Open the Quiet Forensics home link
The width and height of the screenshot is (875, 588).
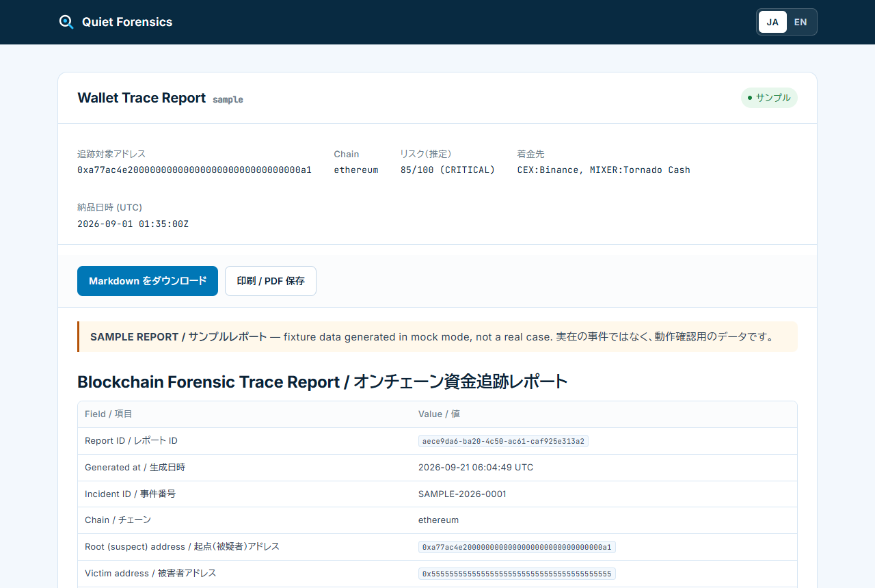(116, 22)
